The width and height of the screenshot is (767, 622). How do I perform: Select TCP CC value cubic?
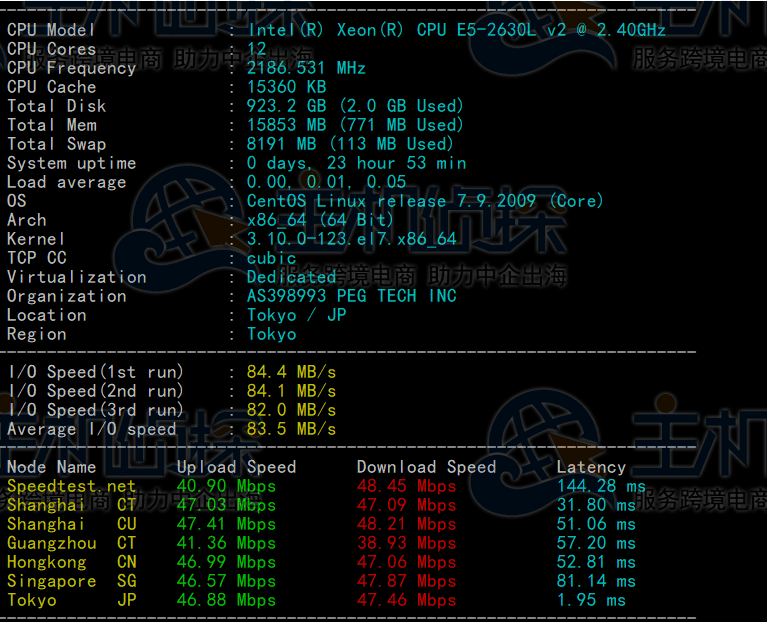click(271, 258)
